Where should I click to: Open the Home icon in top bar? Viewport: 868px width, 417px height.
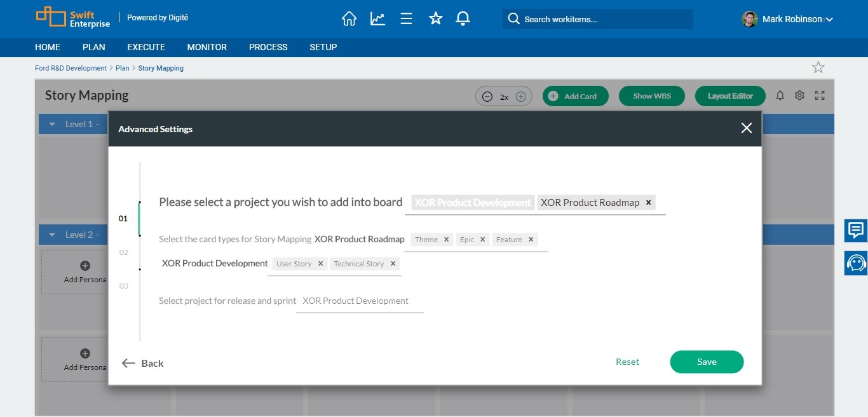(349, 19)
